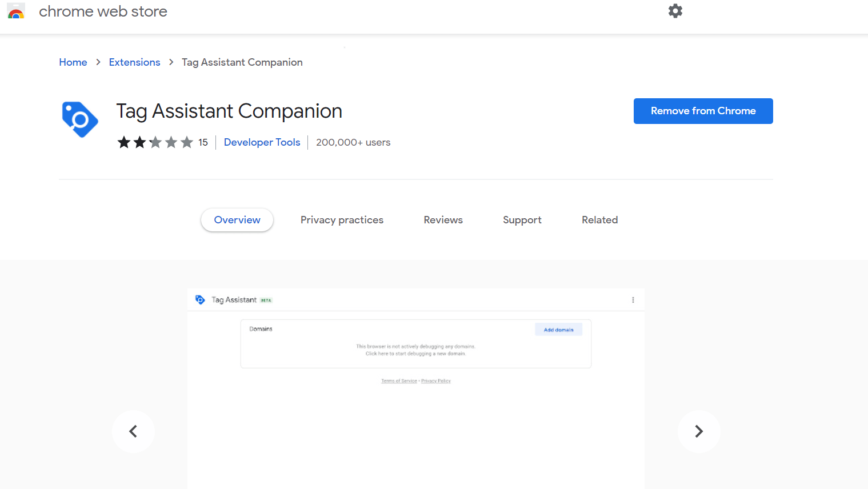This screenshot has height=489, width=868.
Task: Click Privacy Policy link in preview
Action: pos(436,381)
